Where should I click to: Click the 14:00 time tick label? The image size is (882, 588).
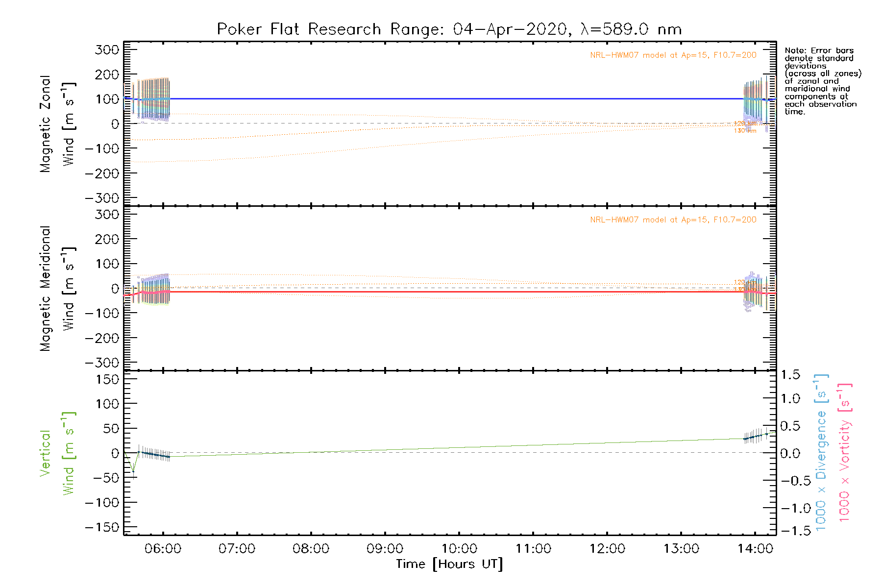[x=755, y=549]
